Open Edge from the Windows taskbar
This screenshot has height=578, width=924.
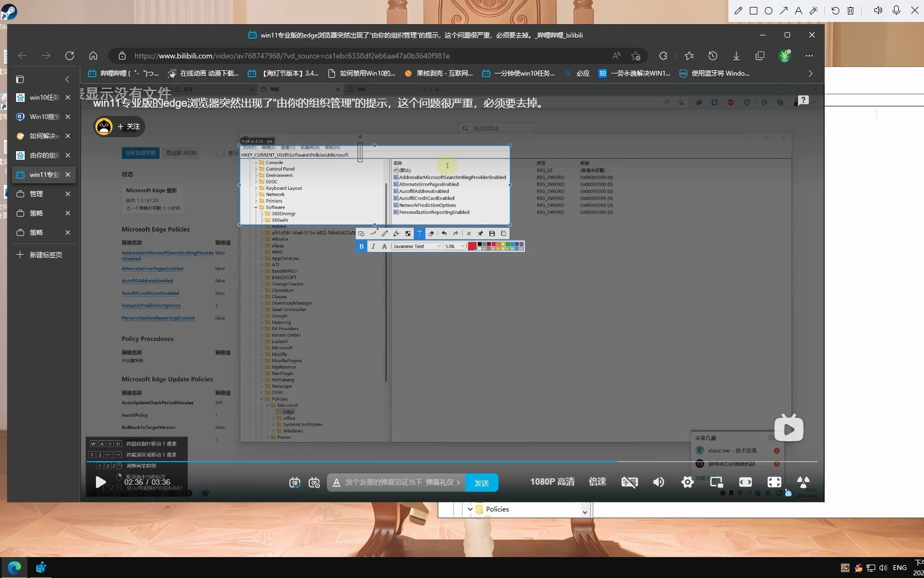click(14, 567)
